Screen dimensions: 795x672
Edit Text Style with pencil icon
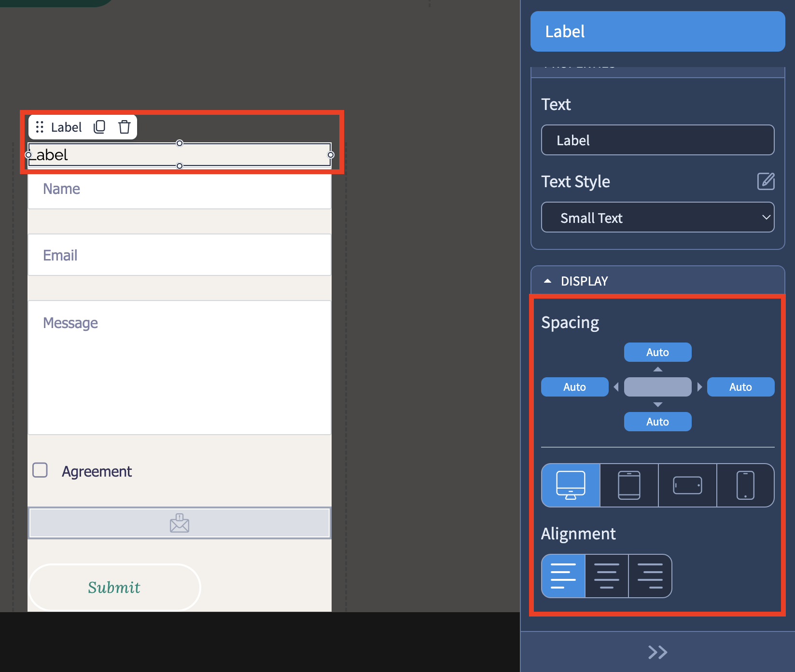[x=766, y=181]
